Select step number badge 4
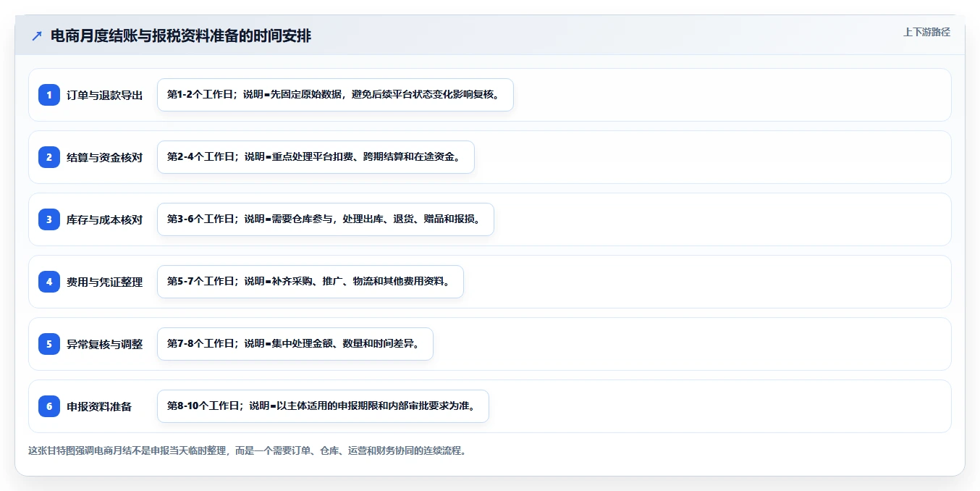The width and height of the screenshot is (980, 491). point(49,282)
